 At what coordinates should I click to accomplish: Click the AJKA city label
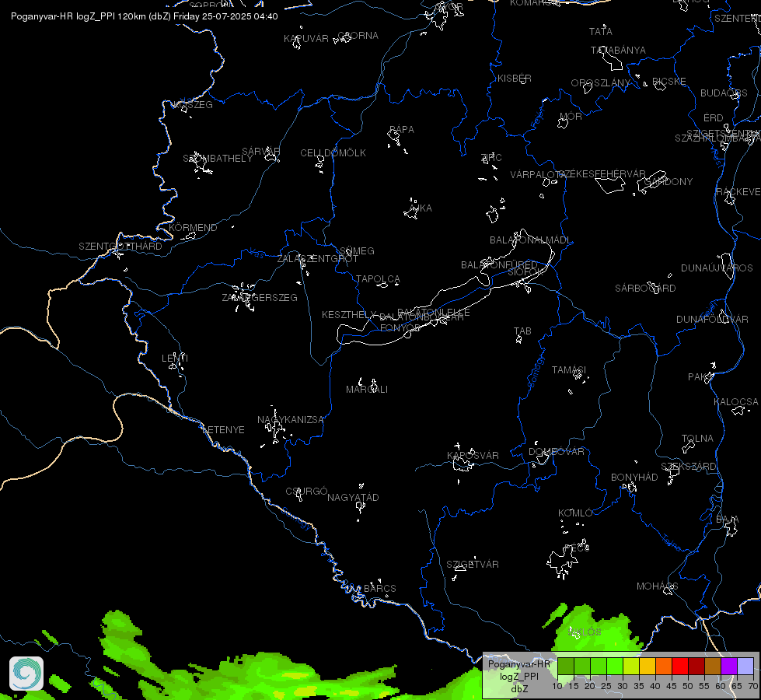421,208
